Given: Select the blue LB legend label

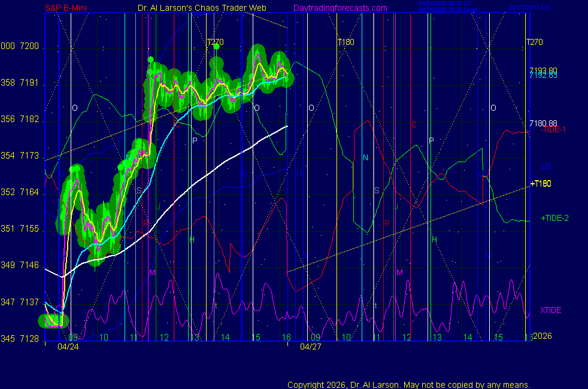Looking at the screenshot, I should click(545, 166).
